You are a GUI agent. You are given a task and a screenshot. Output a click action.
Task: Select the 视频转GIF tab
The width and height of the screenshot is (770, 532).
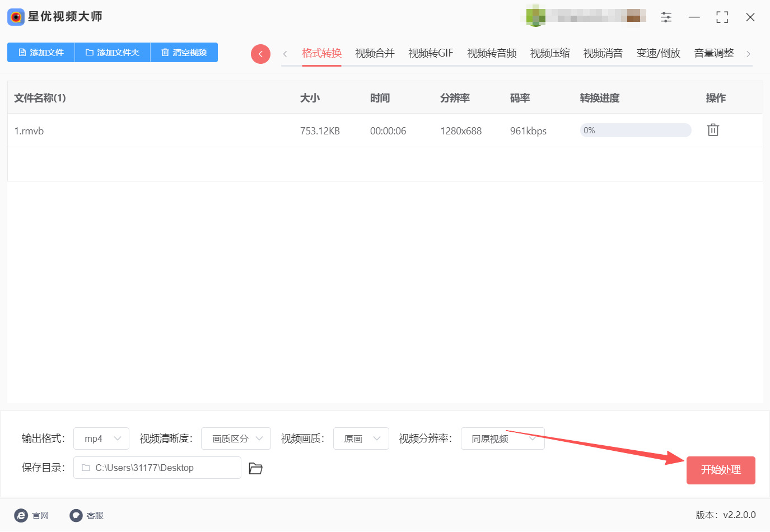point(430,53)
